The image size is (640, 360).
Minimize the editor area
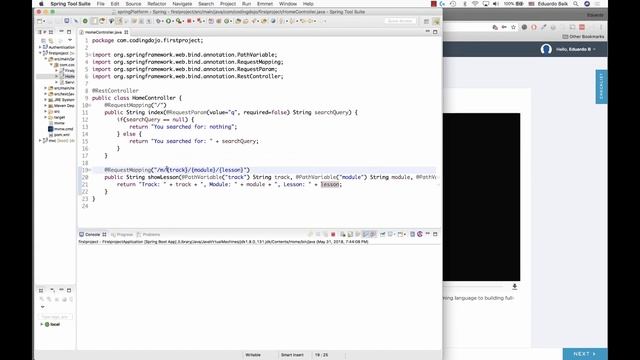427,32
